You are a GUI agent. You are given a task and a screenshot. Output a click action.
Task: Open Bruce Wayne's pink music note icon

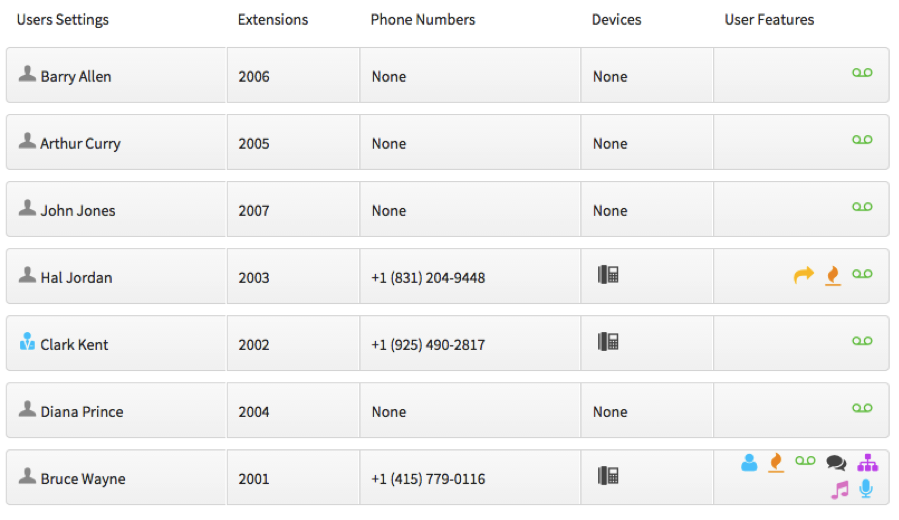point(839,490)
